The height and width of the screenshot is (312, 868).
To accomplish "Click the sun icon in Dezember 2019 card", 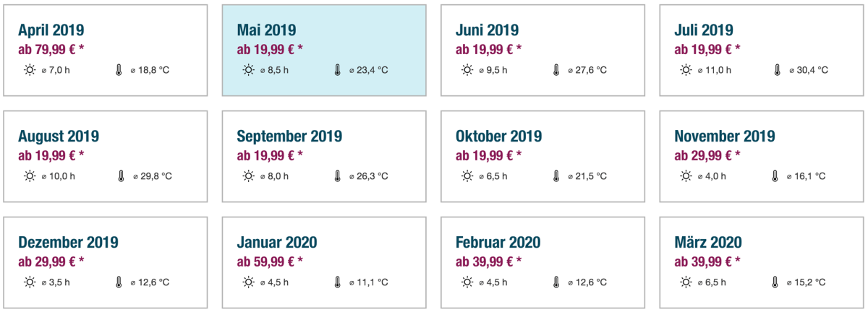I will (30, 282).
